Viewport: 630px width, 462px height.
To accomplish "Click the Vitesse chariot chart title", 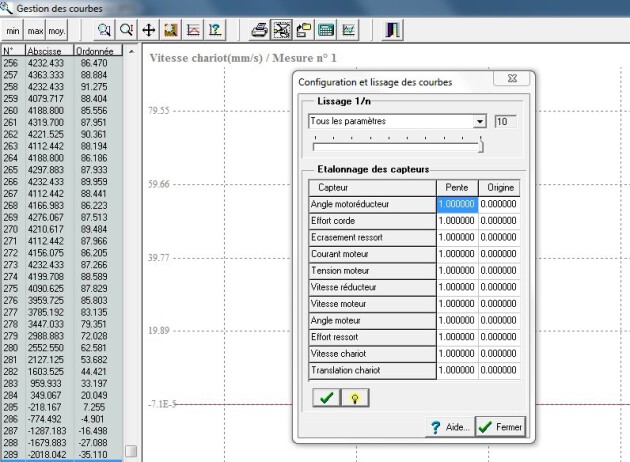I will [243, 58].
